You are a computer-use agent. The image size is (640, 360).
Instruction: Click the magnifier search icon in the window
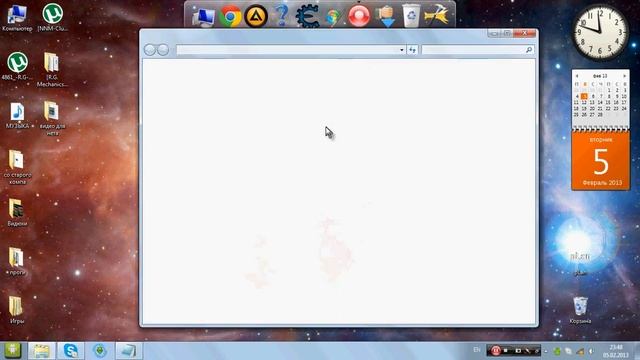click(x=529, y=50)
